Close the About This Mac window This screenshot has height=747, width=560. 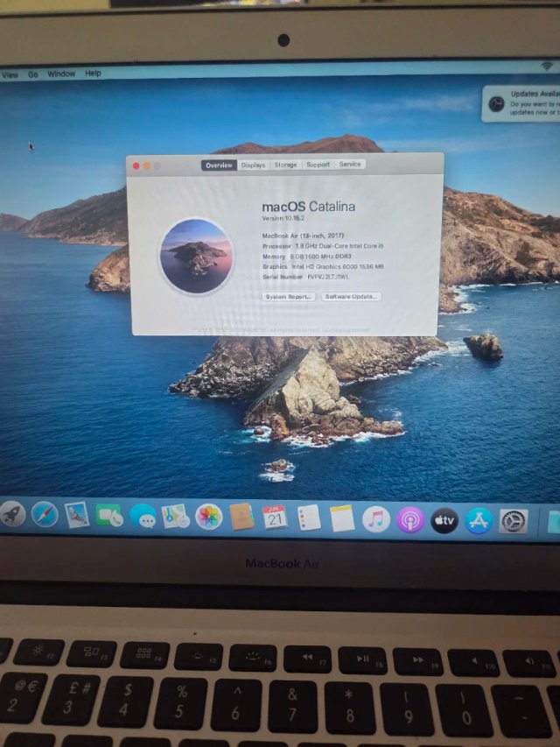136,166
